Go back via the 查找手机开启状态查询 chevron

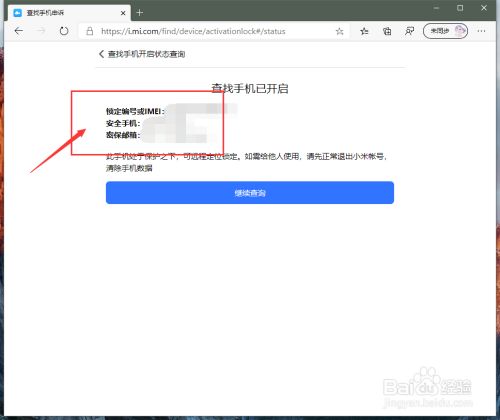click(x=101, y=54)
